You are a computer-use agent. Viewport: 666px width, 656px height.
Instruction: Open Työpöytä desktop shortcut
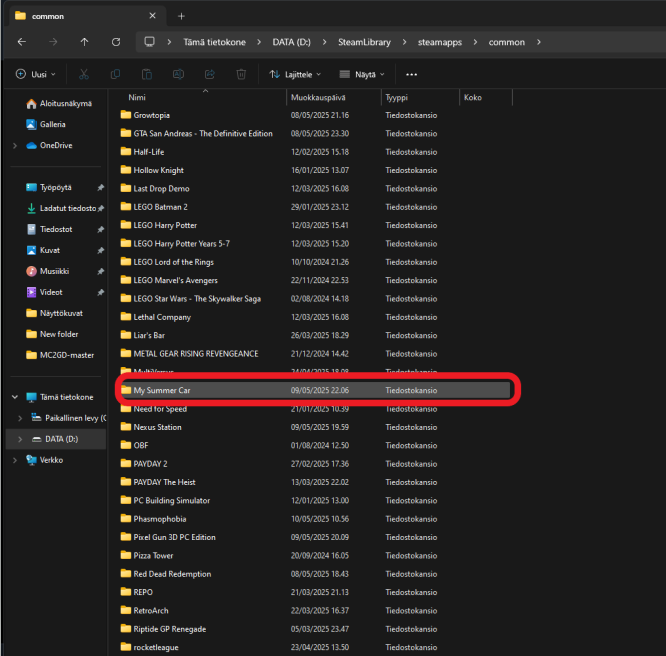click(48, 187)
